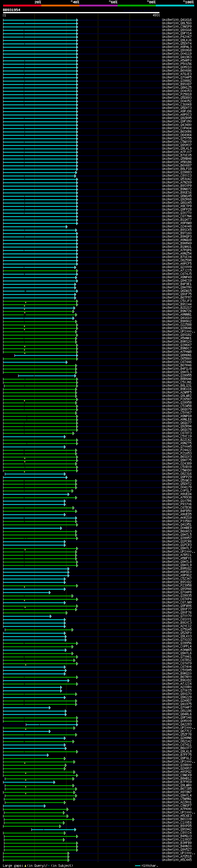Click hit label UniRef100_Q39882
The width and height of the screenshot is (197, 868).
click(x=177, y=81)
